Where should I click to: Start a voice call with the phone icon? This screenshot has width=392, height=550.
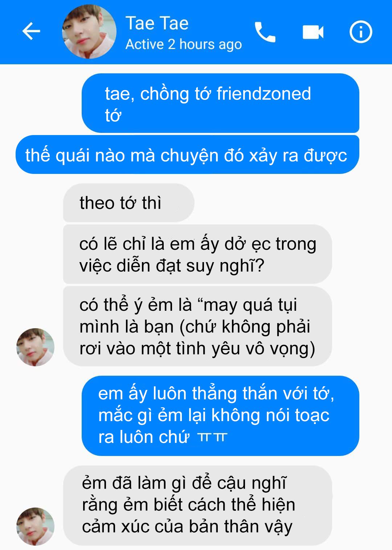(265, 32)
